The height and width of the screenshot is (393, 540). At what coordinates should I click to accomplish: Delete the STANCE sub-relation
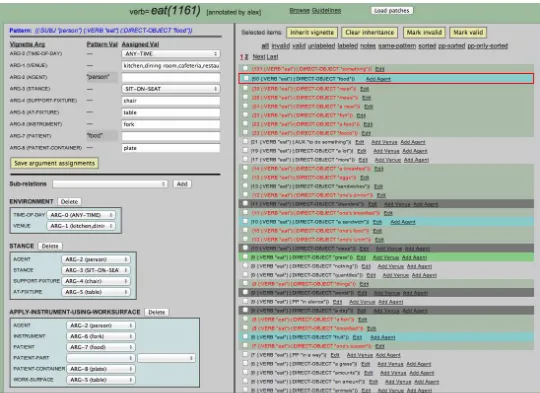pos(50,246)
